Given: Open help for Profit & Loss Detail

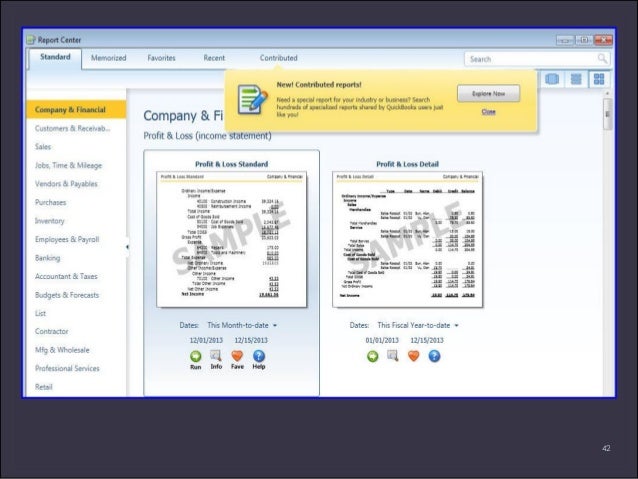Looking at the screenshot, I should [434, 356].
